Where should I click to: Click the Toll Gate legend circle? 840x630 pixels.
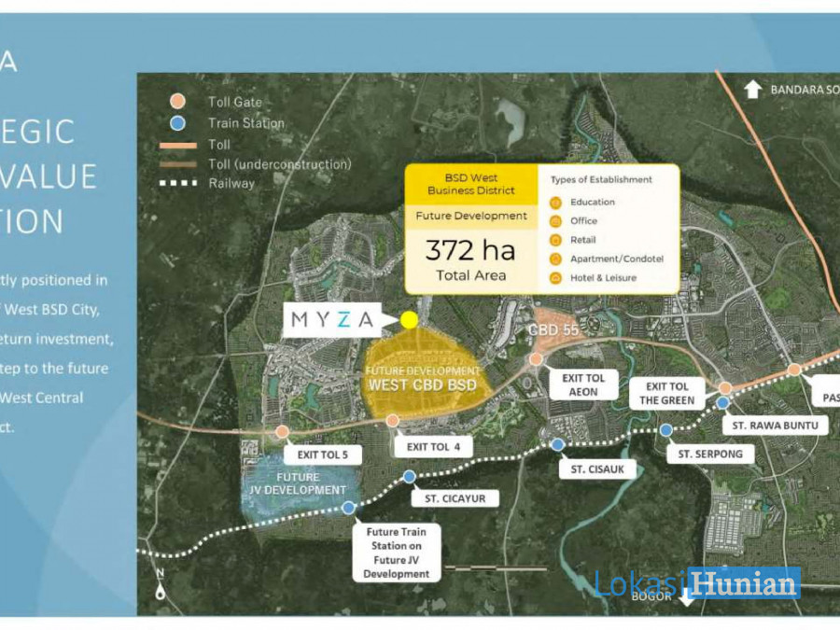[177, 101]
